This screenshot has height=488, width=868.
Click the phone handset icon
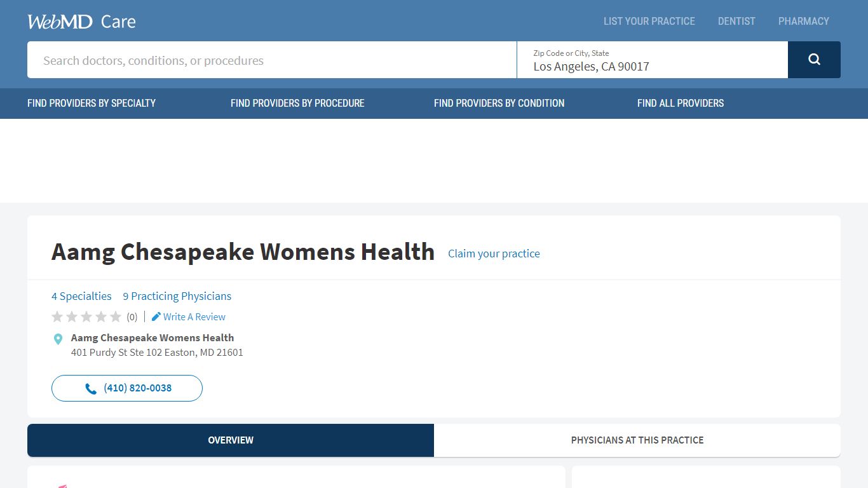(91, 389)
